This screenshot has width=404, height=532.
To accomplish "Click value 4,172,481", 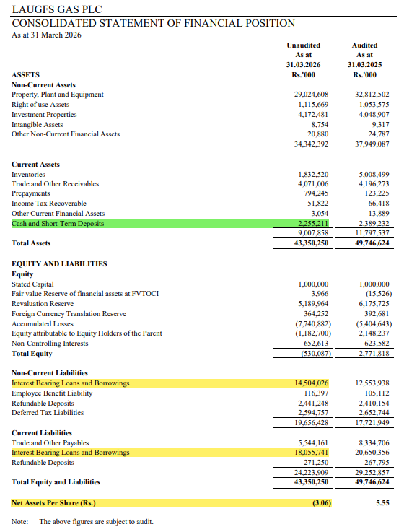I will [x=313, y=115].
